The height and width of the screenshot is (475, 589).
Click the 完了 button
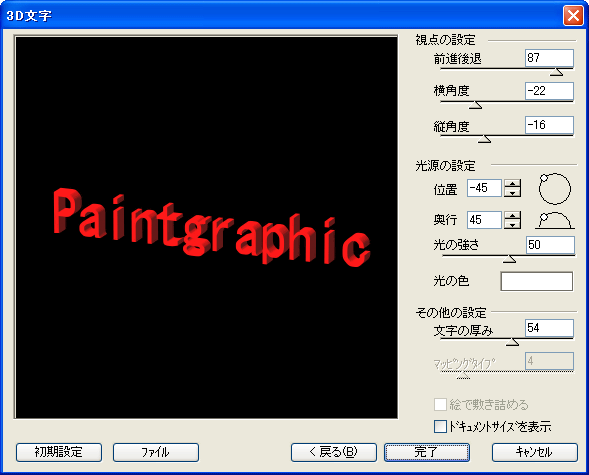(427, 452)
